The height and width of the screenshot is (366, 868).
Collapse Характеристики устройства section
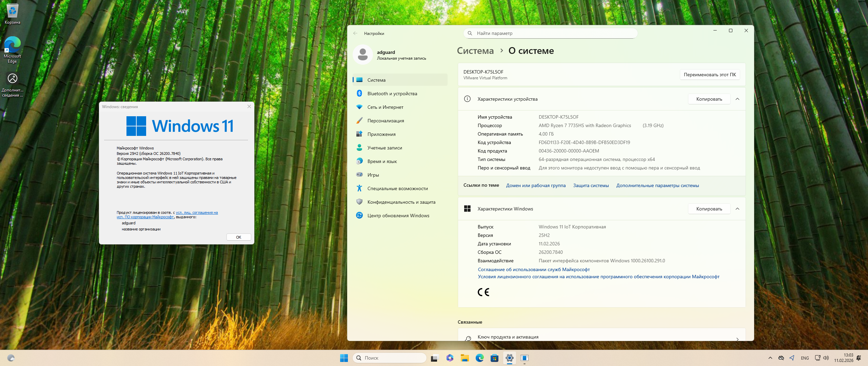(737, 99)
